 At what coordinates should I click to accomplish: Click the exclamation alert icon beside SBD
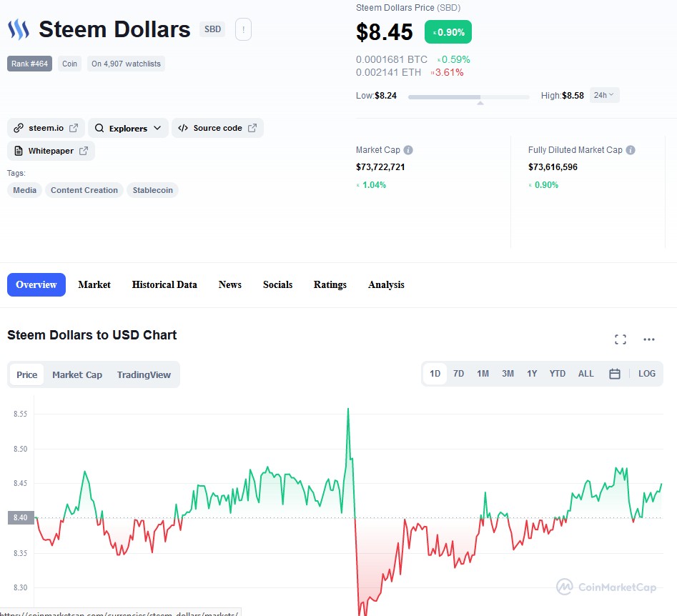click(243, 29)
